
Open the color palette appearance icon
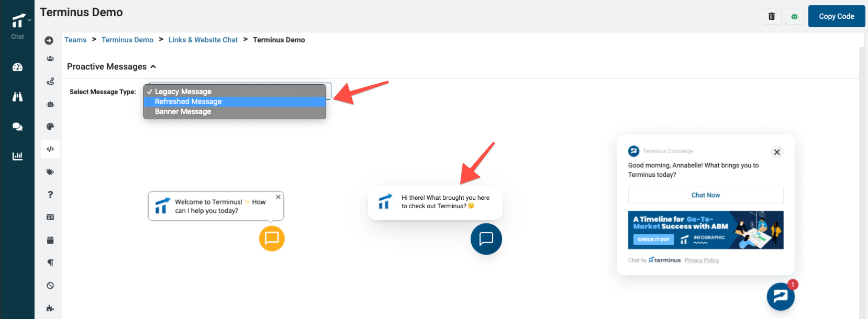click(50, 127)
